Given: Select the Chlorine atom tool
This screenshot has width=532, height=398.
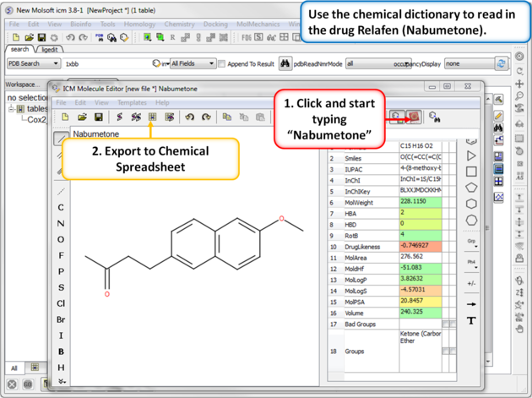Looking at the screenshot, I should coord(61,303).
